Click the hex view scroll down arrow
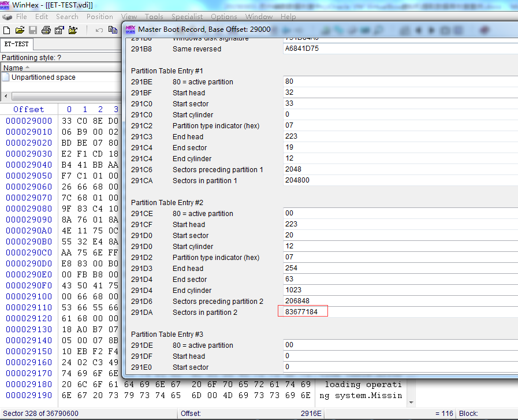Image resolution: width=518 pixels, height=420 pixels. tap(411, 403)
